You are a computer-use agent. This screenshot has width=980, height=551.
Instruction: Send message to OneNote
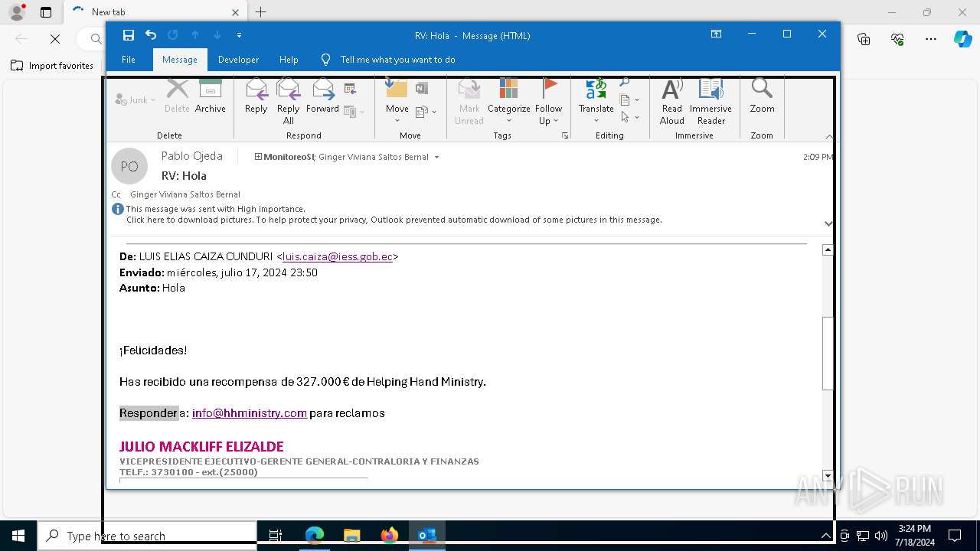[x=422, y=89]
